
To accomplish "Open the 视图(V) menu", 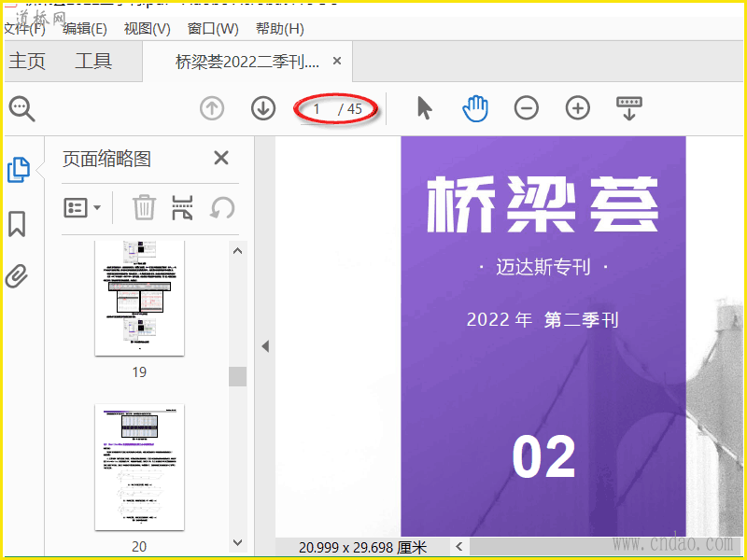I will click(148, 29).
